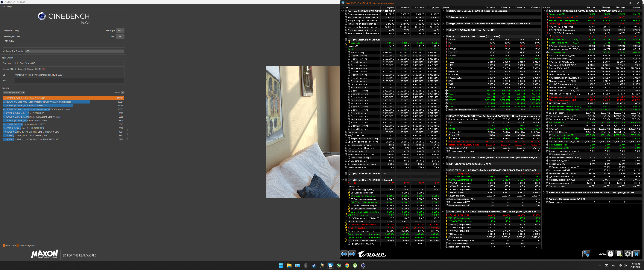
Task: Start the CPU Single Core test
Action: pos(120,36)
